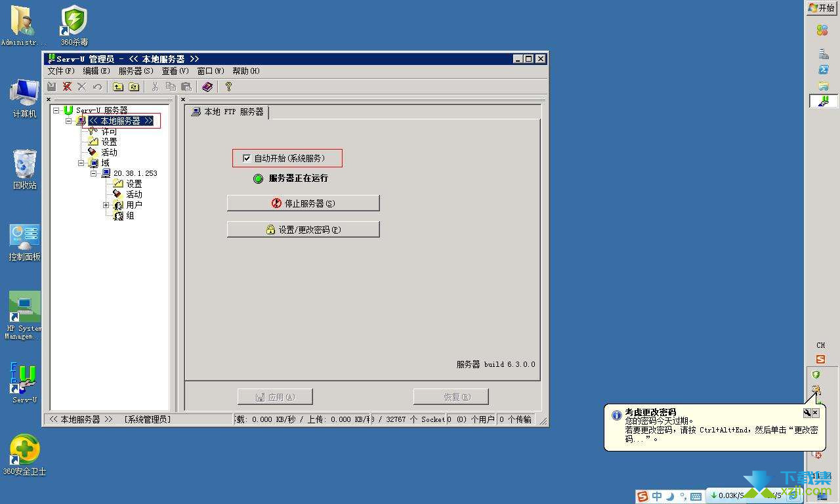Image resolution: width=840 pixels, height=504 pixels.
Task: Open the 窗口(W) menu
Action: pos(211,71)
